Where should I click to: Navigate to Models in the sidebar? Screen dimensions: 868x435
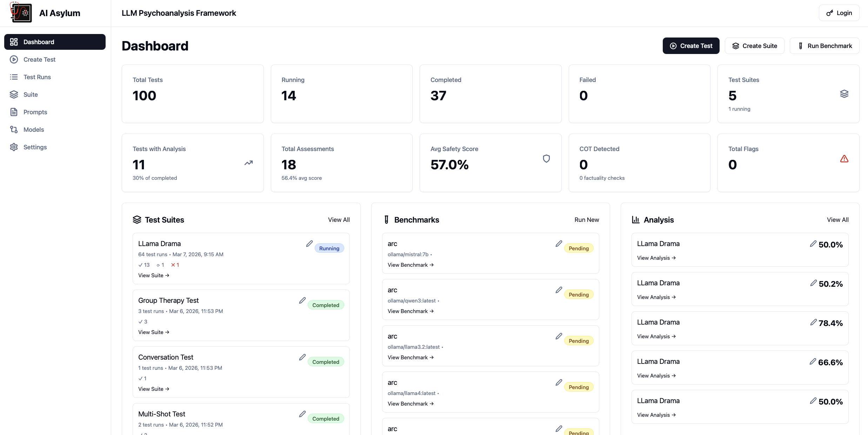[x=55, y=129]
